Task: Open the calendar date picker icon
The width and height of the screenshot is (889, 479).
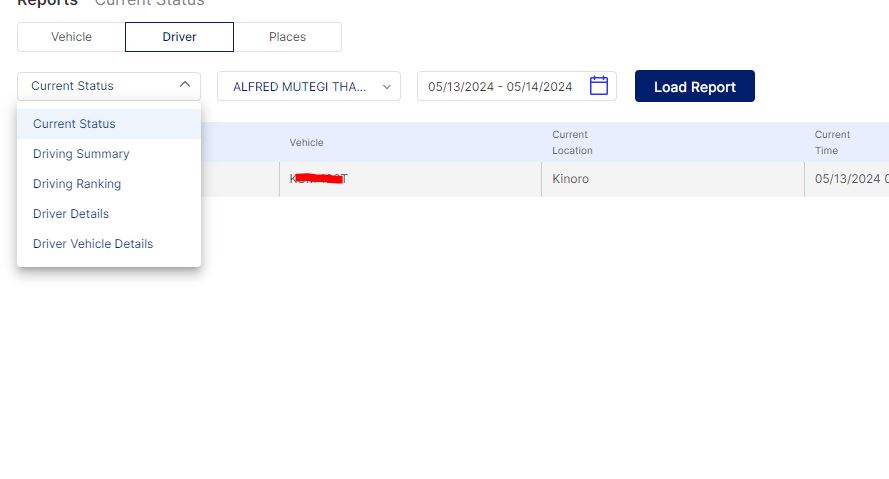Action: point(599,86)
